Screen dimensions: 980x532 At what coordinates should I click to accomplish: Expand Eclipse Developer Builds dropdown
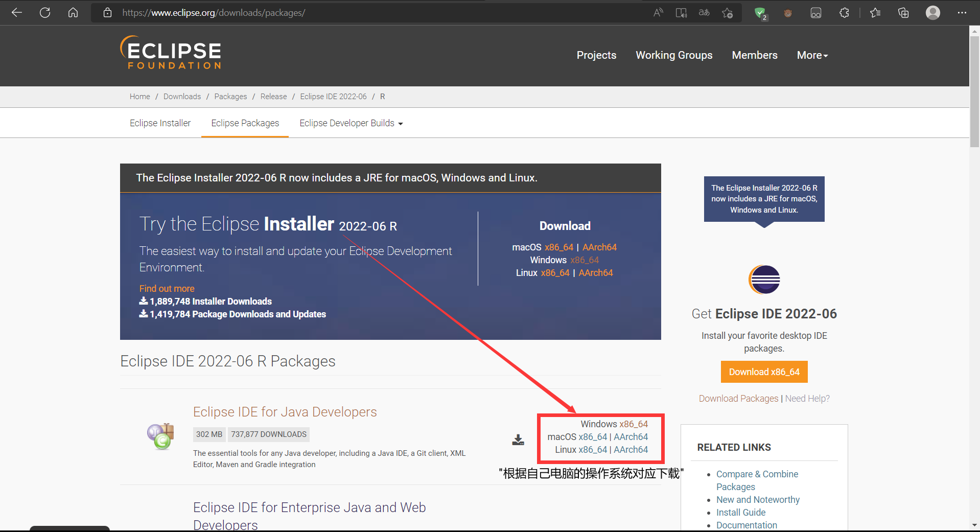coord(351,123)
